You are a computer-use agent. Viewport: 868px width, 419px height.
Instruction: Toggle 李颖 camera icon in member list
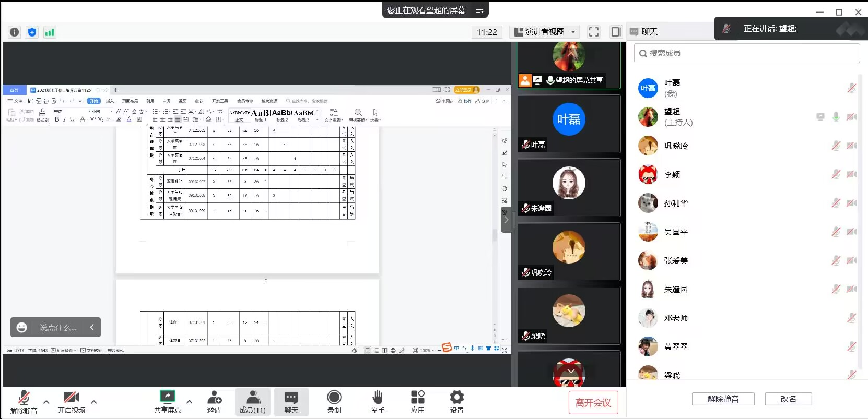851,174
